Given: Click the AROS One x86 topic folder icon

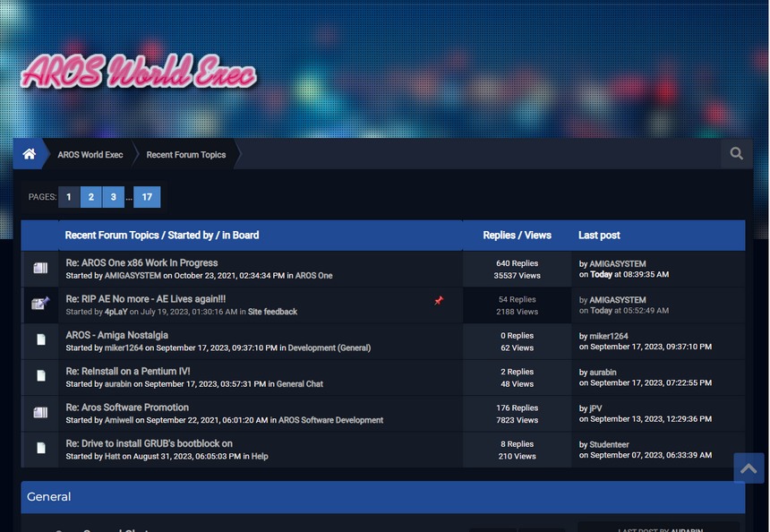Looking at the screenshot, I should (40, 269).
